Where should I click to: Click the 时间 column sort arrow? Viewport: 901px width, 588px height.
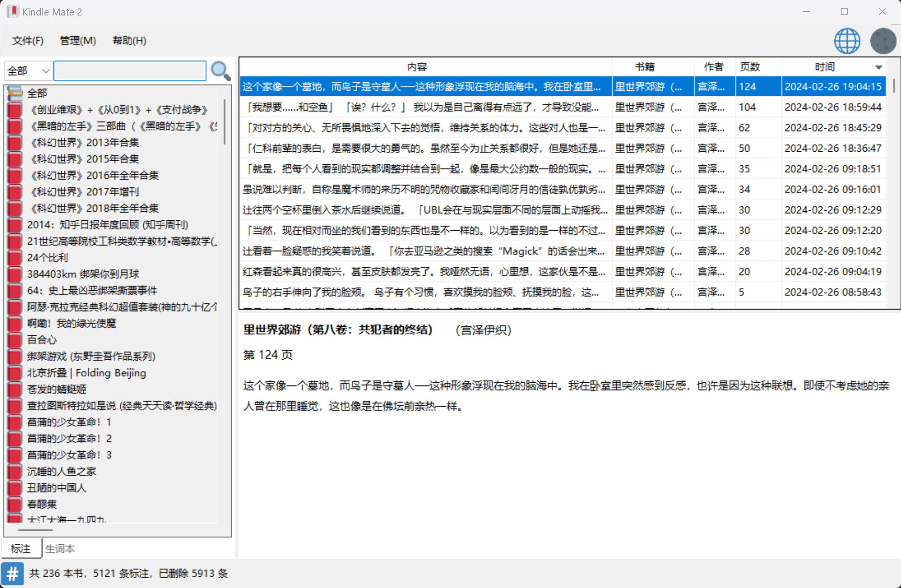878,67
